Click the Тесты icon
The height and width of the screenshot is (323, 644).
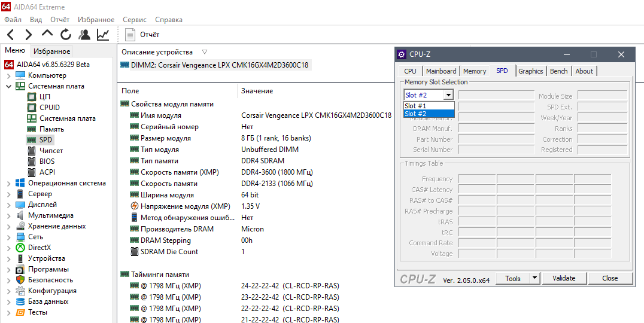pos(20,312)
